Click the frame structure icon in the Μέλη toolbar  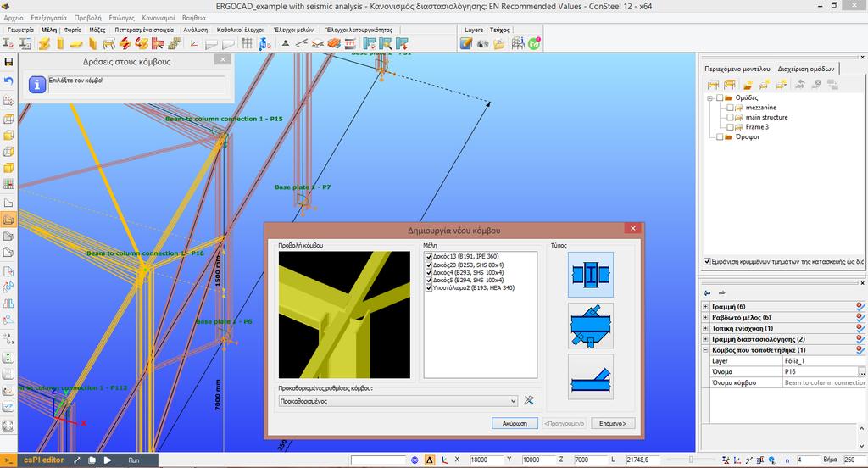click(109, 43)
